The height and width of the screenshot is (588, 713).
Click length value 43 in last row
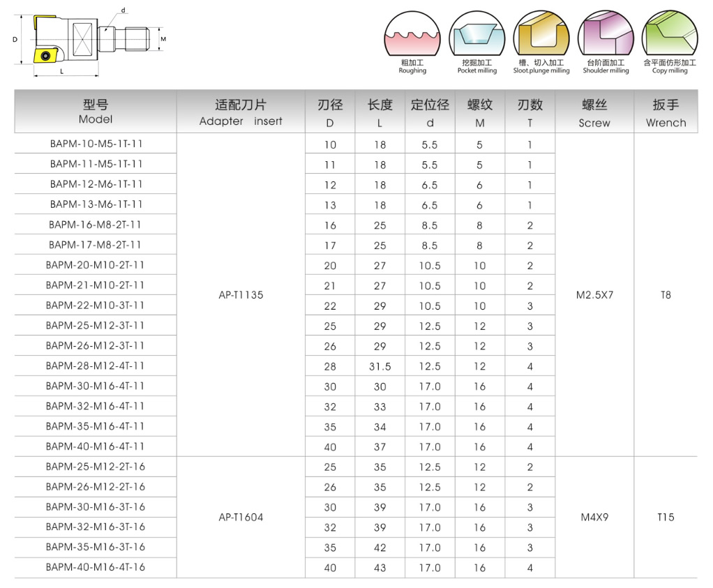380,568
